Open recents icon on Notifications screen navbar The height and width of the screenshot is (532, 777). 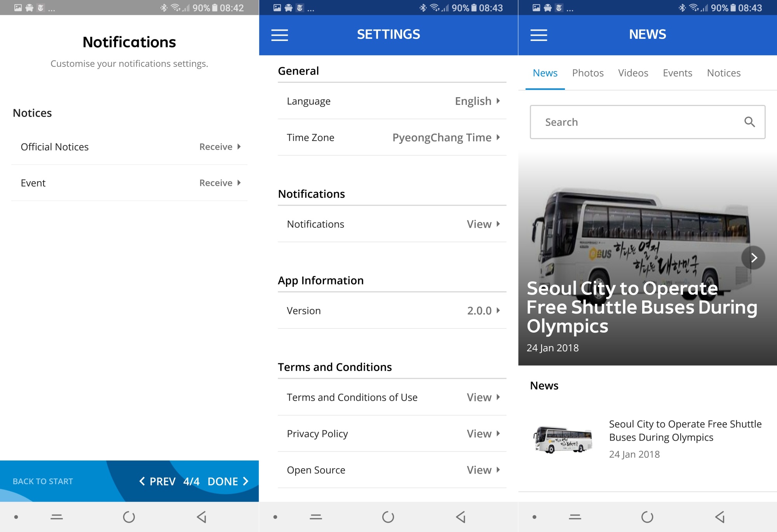pyautogui.click(x=57, y=517)
